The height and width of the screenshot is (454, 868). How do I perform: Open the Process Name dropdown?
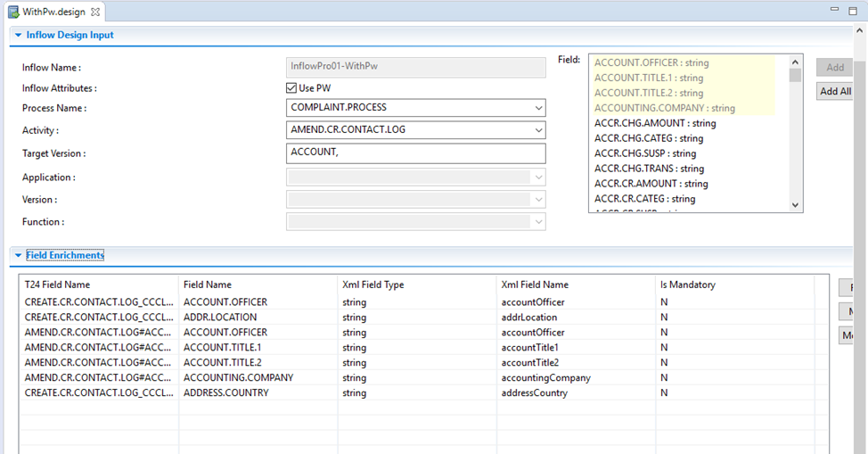pyautogui.click(x=538, y=108)
